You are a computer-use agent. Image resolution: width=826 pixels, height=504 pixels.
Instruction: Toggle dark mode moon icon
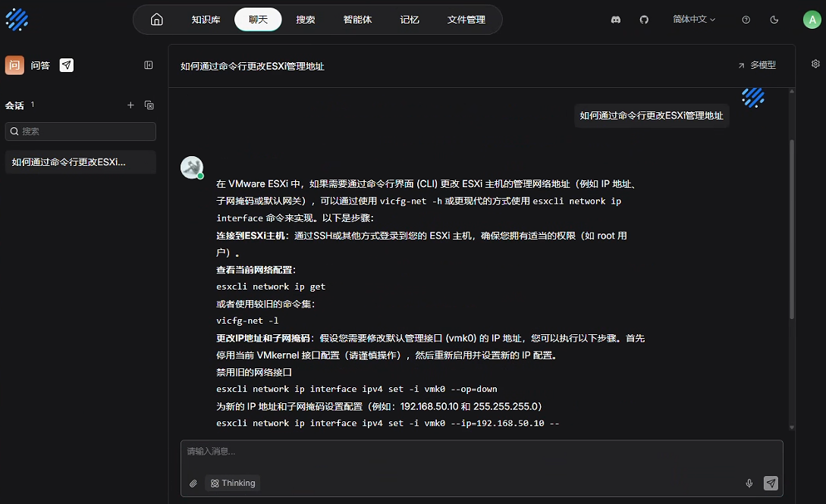point(774,20)
